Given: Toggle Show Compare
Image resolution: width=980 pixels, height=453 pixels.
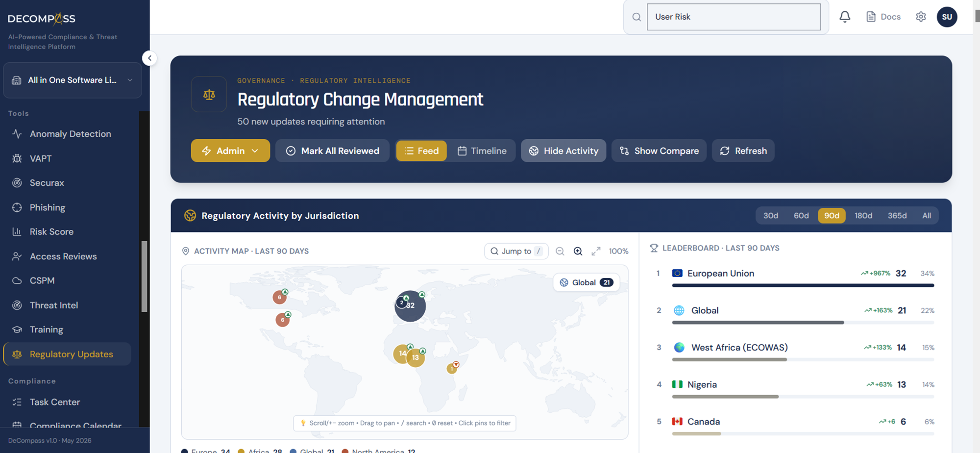Looking at the screenshot, I should pos(659,151).
